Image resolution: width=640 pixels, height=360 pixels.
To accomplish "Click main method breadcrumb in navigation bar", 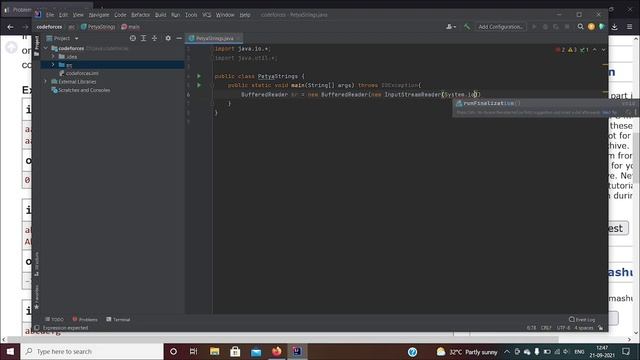I will (131, 27).
